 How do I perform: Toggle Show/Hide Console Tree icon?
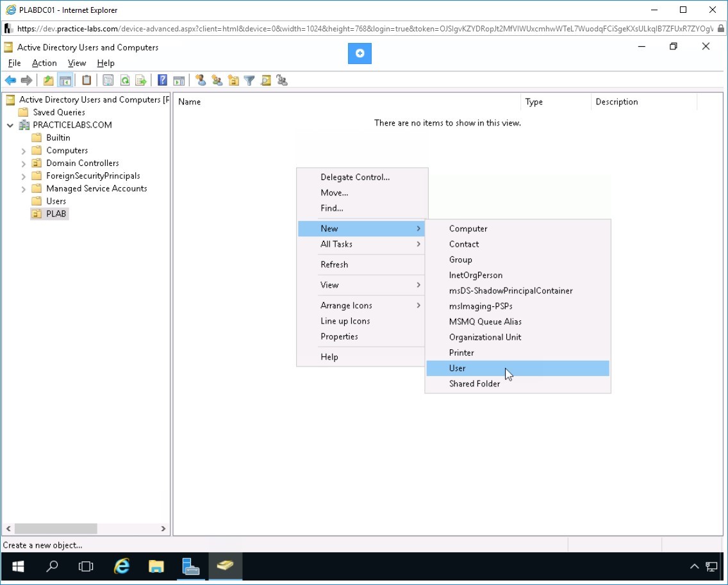point(65,80)
